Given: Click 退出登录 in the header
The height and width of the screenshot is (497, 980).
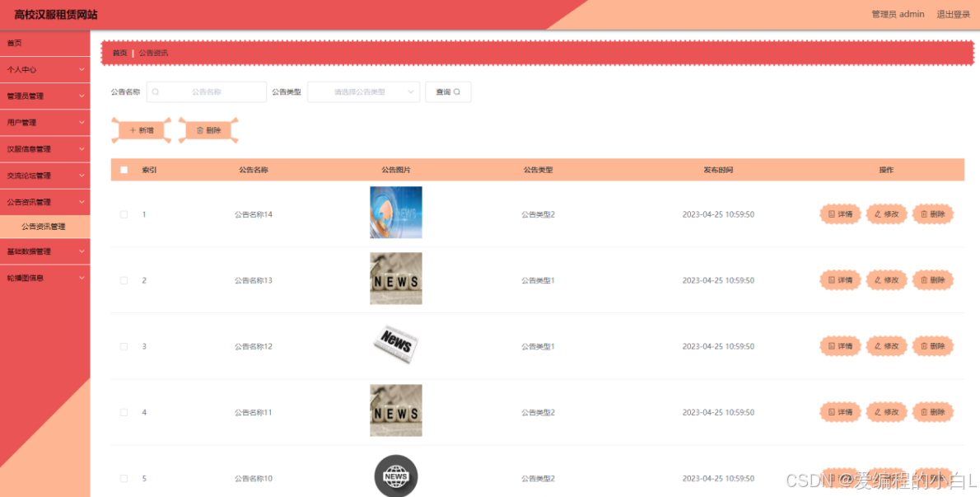Looking at the screenshot, I should (x=953, y=14).
